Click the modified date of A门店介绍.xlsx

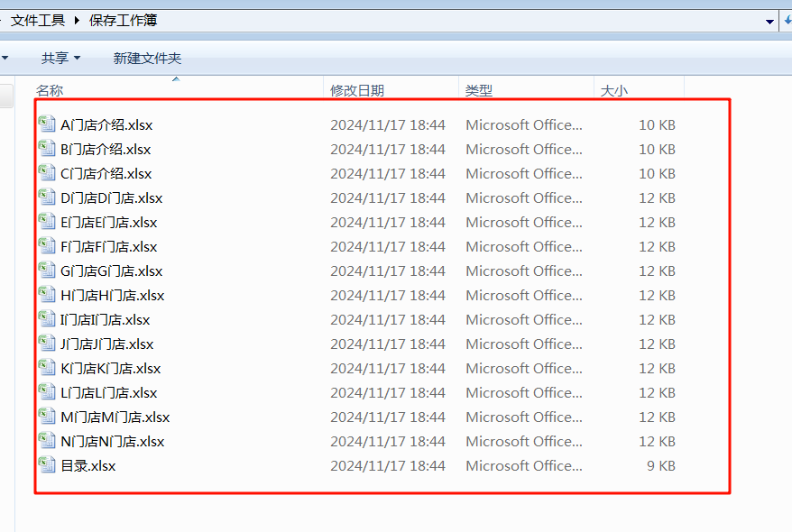click(388, 124)
